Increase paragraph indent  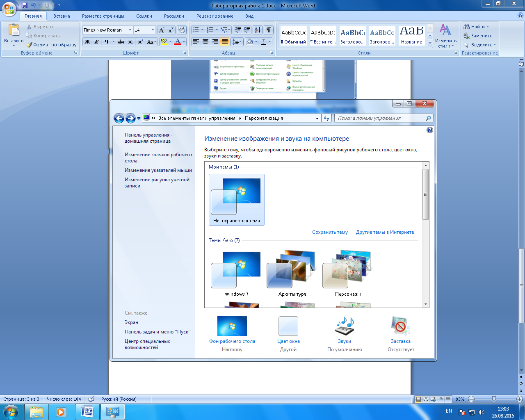point(247,30)
